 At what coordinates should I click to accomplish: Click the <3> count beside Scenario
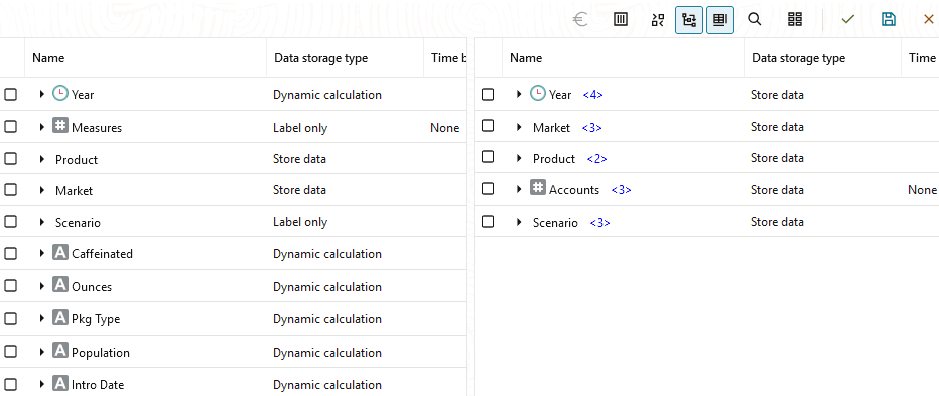click(x=599, y=223)
